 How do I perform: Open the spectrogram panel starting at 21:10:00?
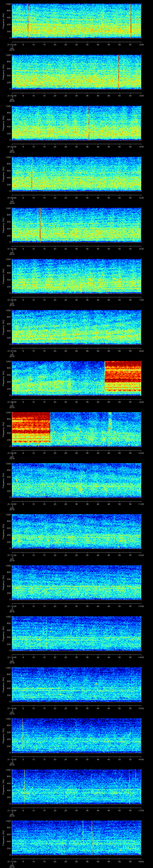tap(76, 481)
